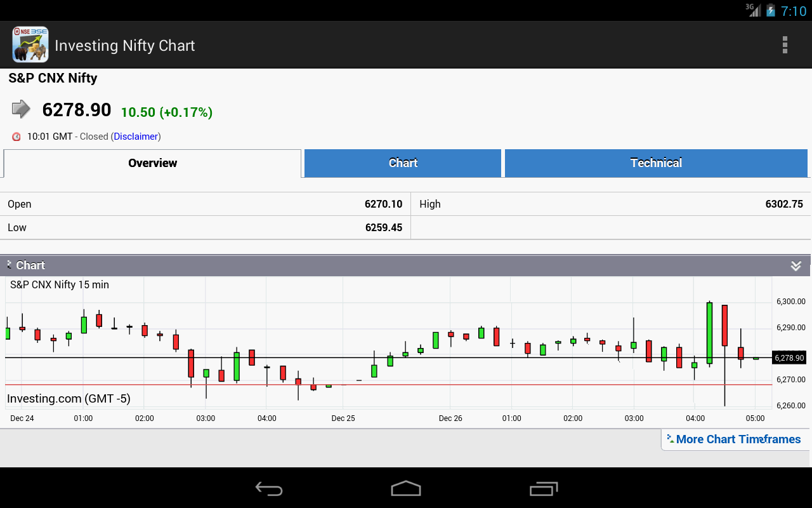Open the three-dot overflow menu

click(x=785, y=45)
